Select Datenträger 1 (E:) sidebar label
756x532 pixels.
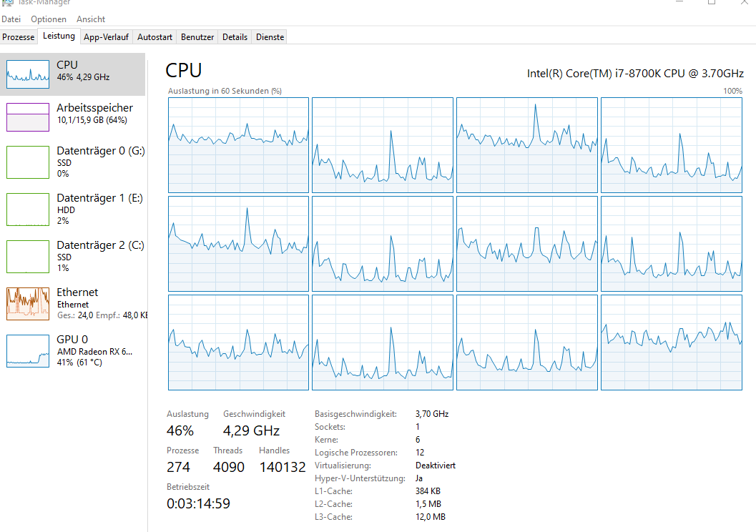click(100, 198)
